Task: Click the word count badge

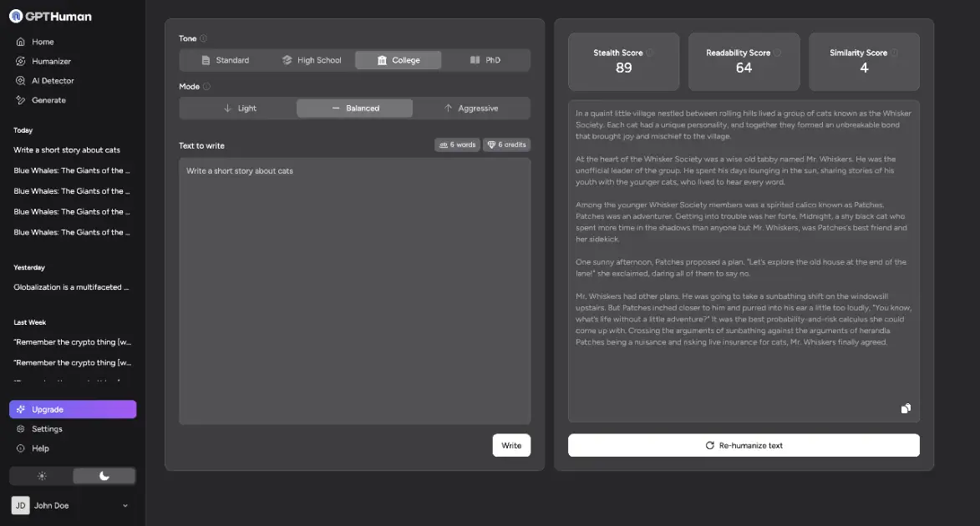Action: [457, 144]
